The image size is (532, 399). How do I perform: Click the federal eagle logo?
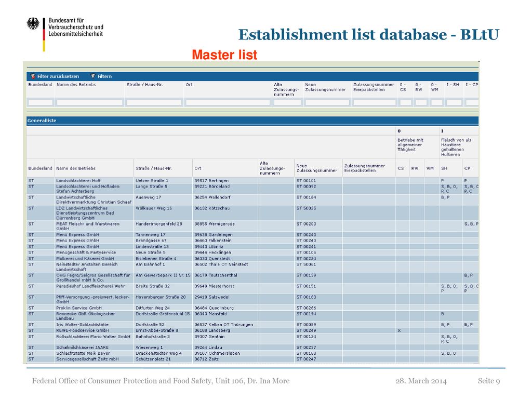[x=33, y=24]
